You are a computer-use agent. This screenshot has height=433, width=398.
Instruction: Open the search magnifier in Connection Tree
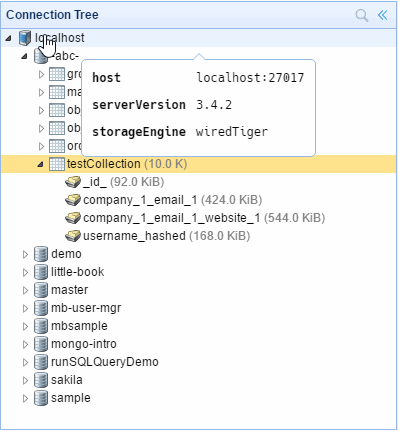point(362,15)
